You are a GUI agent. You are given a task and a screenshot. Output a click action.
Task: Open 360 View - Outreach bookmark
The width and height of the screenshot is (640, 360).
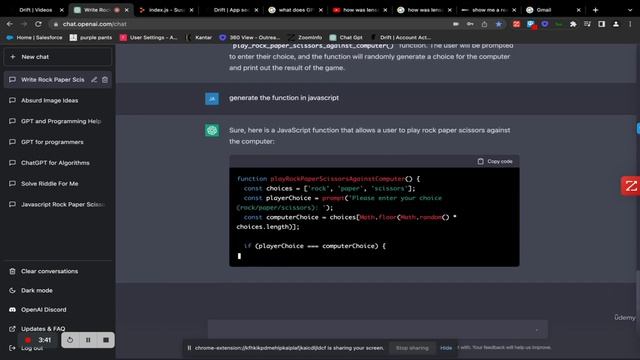tap(249, 37)
